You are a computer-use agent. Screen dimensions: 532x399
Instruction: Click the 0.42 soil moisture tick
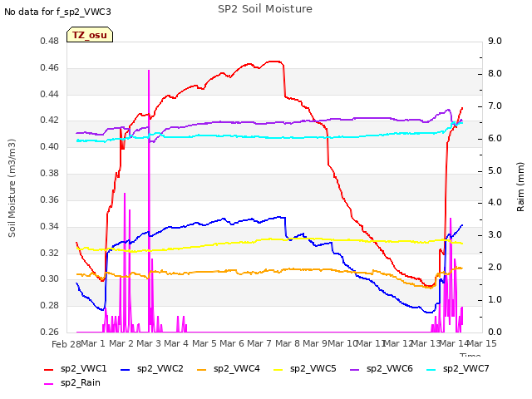[x=50, y=120]
